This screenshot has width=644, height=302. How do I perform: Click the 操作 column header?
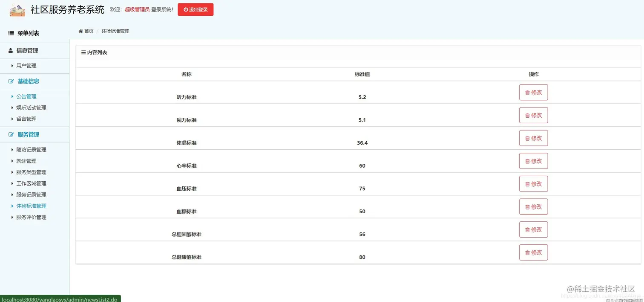pos(534,74)
